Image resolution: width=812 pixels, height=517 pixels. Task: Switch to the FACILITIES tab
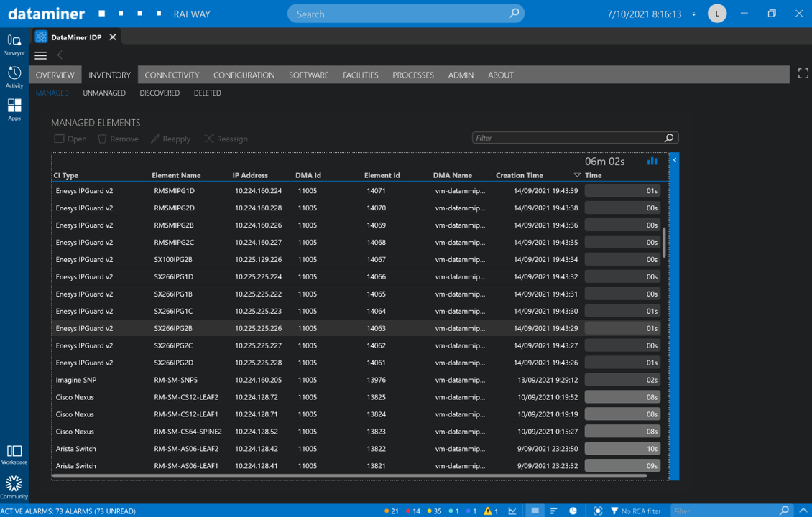[361, 75]
